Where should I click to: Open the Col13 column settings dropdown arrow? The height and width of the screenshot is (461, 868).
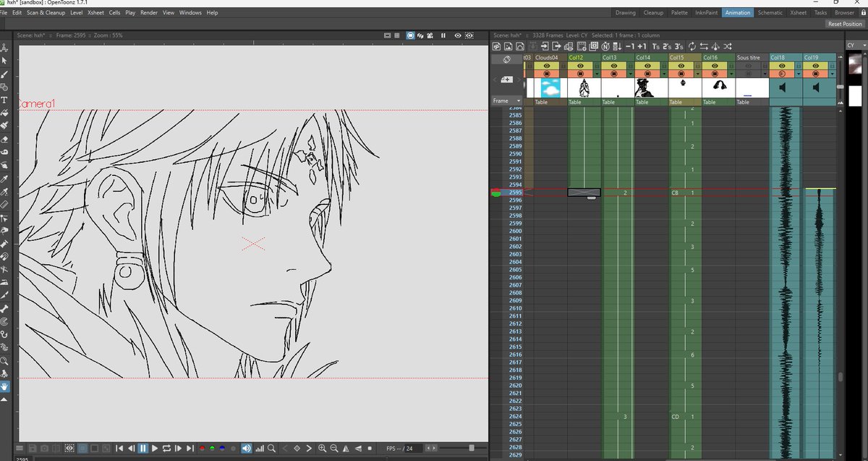(630, 73)
